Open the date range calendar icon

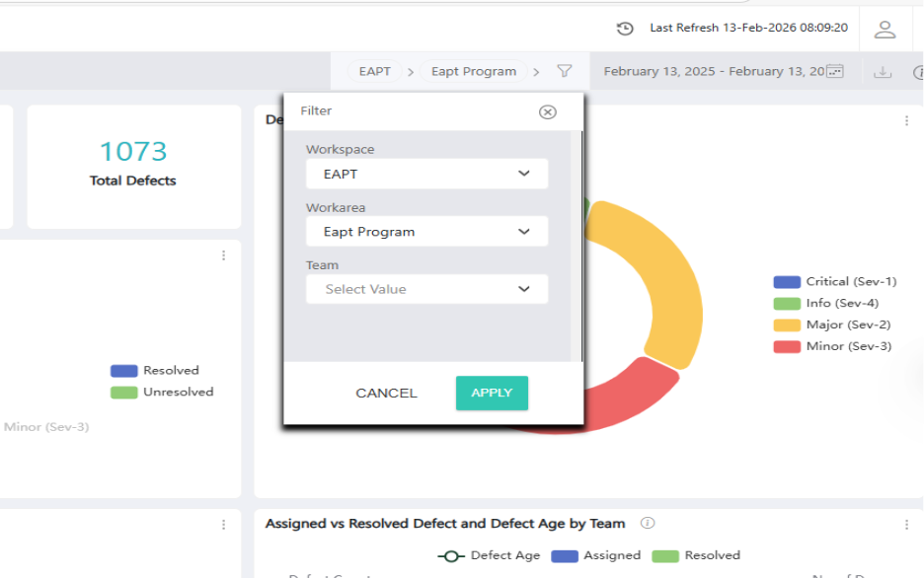pyautogui.click(x=834, y=71)
